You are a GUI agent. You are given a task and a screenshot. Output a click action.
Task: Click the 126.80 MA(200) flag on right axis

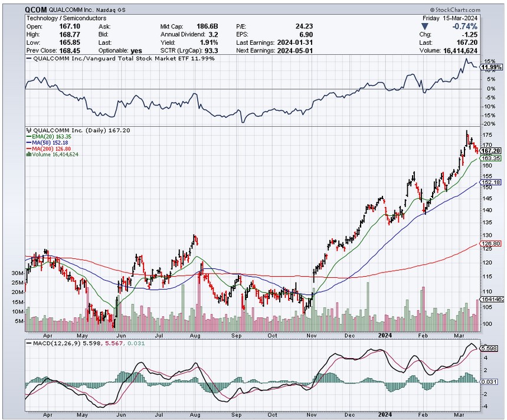point(491,244)
